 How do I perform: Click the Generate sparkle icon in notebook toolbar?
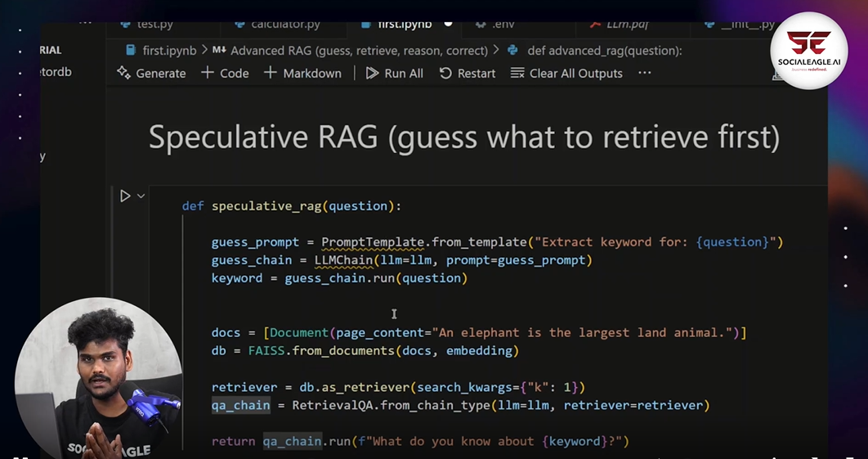point(124,73)
